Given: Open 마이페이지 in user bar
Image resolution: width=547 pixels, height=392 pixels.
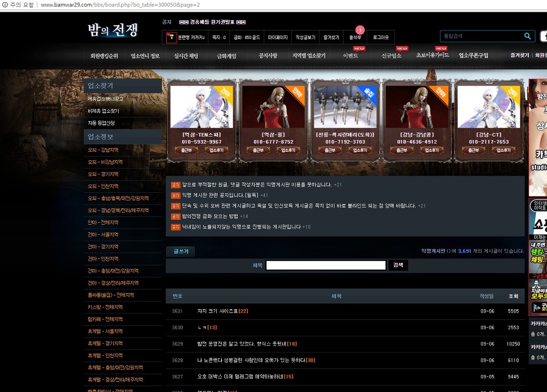Looking at the screenshot, I should pyautogui.click(x=278, y=37).
